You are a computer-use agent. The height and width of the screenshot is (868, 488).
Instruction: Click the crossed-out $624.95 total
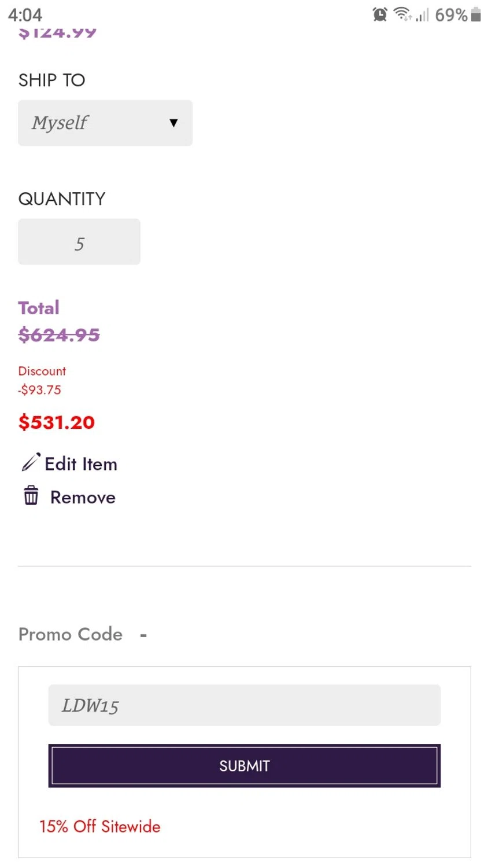click(x=59, y=334)
